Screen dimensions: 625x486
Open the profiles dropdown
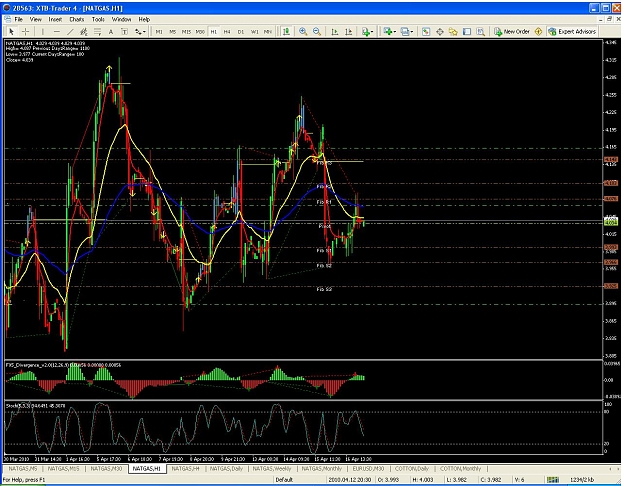coord(406,31)
